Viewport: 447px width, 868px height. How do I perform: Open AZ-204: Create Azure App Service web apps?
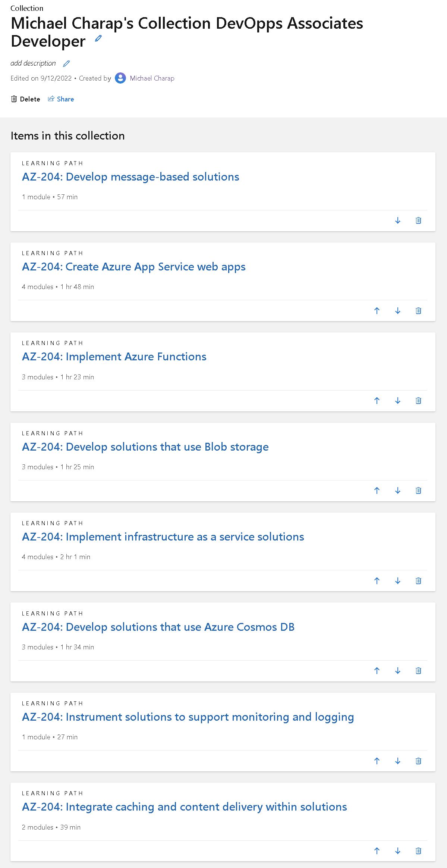click(133, 267)
